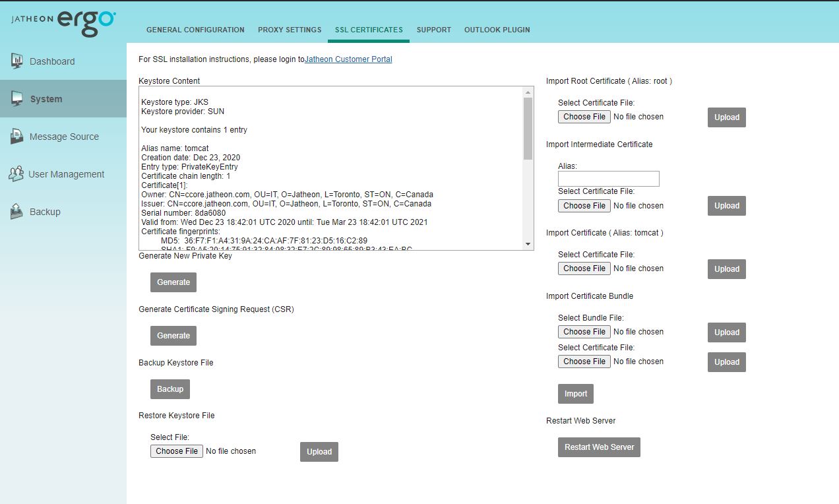Click the Message Source icon
Image resolution: width=839 pixels, height=504 pixels.
click(17, 136)
